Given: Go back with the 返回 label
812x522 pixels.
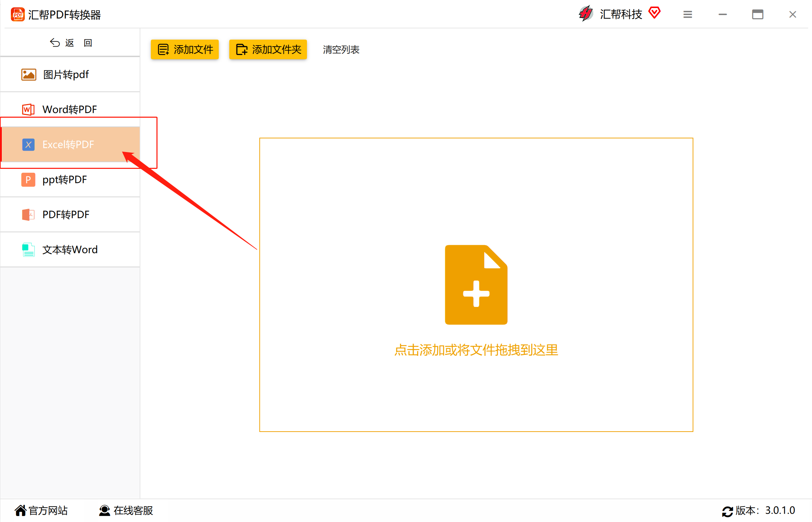Looking at the screenshot, I should tap(79, 43).
